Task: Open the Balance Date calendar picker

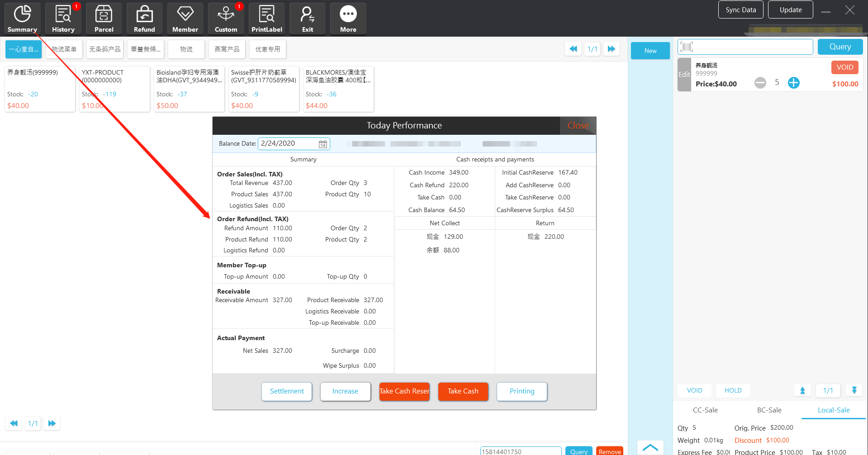Action: point(323,144)
